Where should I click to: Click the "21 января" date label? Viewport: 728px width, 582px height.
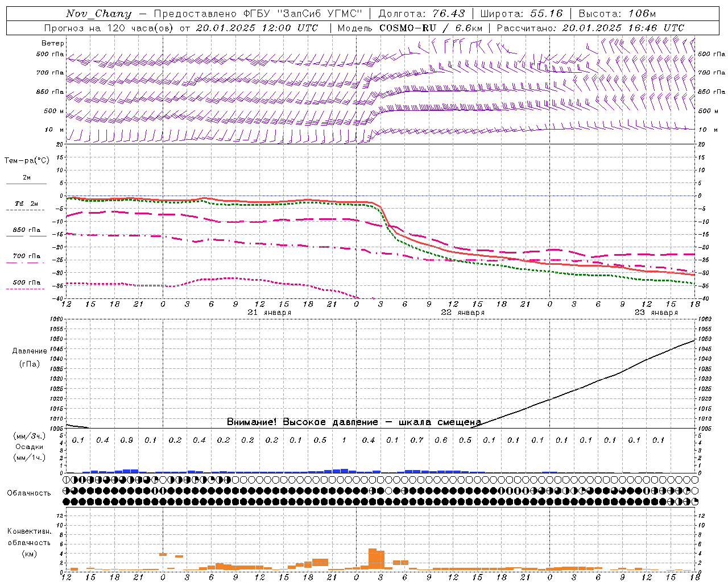[270, 313]
